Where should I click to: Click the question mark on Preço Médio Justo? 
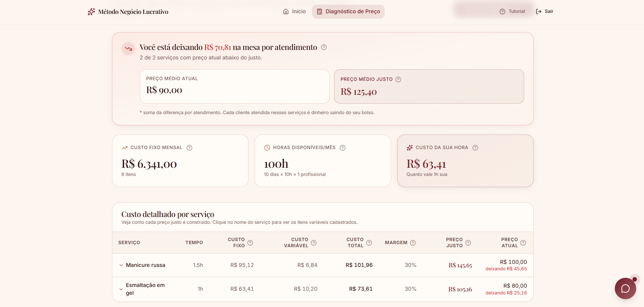coord(398,79)
